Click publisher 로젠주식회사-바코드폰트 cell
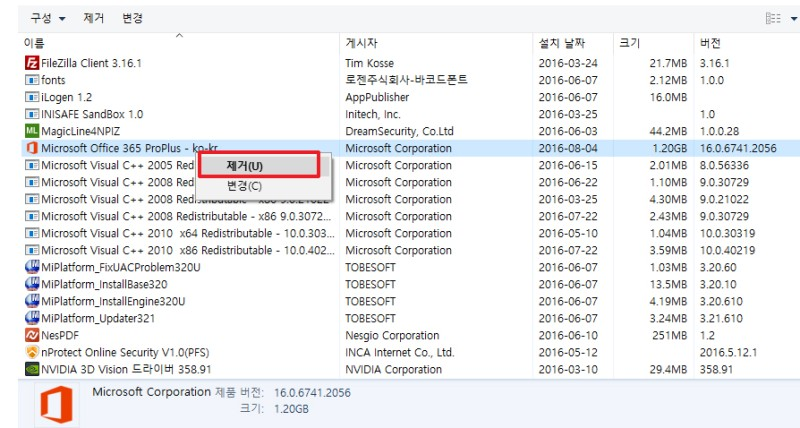 406,80
